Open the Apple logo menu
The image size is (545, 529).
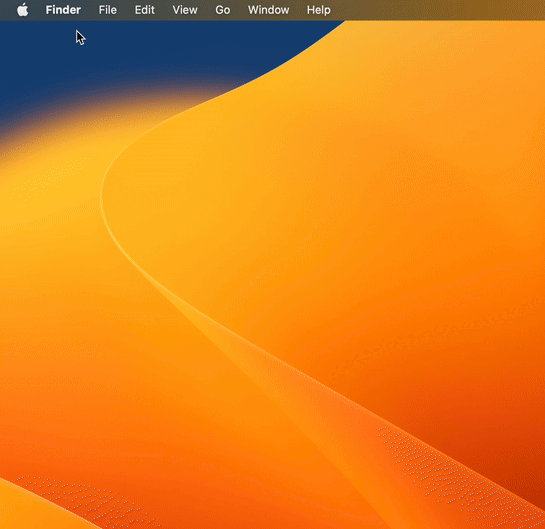[x=23, y=10]
